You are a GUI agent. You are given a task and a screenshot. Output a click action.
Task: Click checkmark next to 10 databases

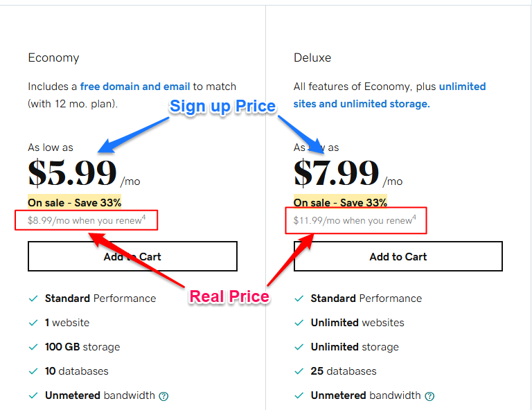click(33, 371)
